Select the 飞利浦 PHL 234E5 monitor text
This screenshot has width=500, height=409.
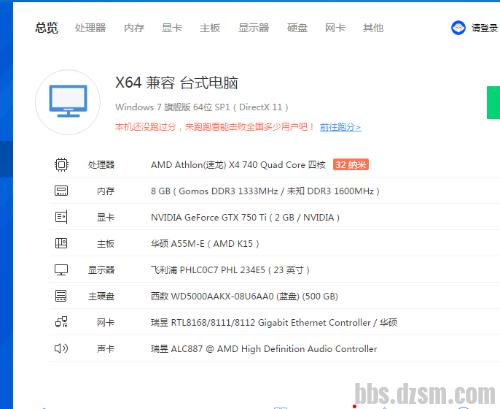coord(230,270)
